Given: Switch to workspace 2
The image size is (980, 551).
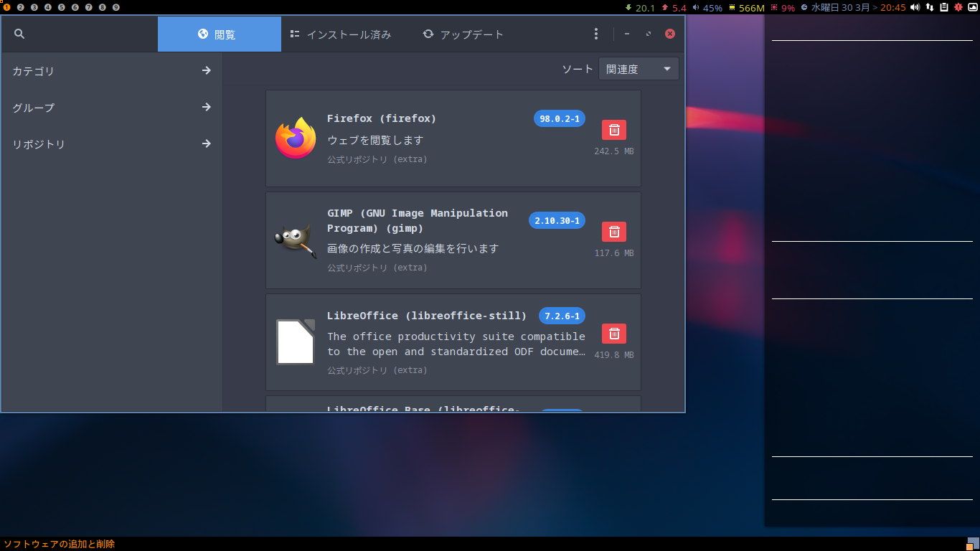Looking at the screenshot, I should (21, 7).
